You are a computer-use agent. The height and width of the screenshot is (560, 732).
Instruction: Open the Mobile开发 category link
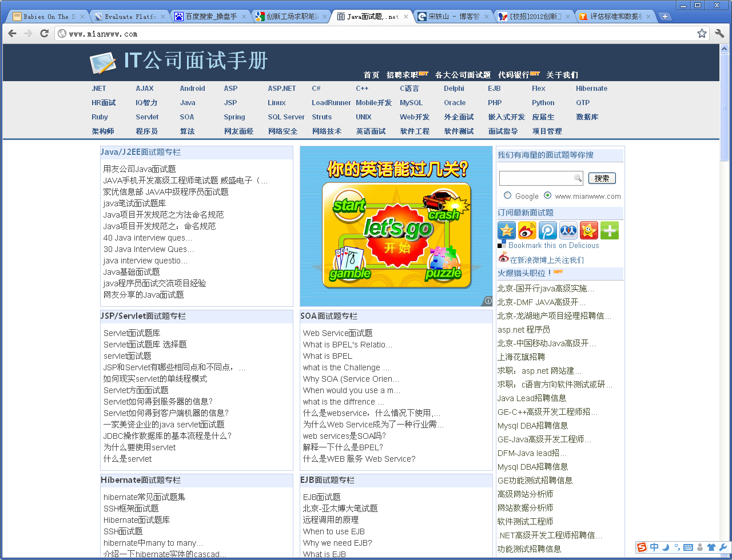point(373,103)
